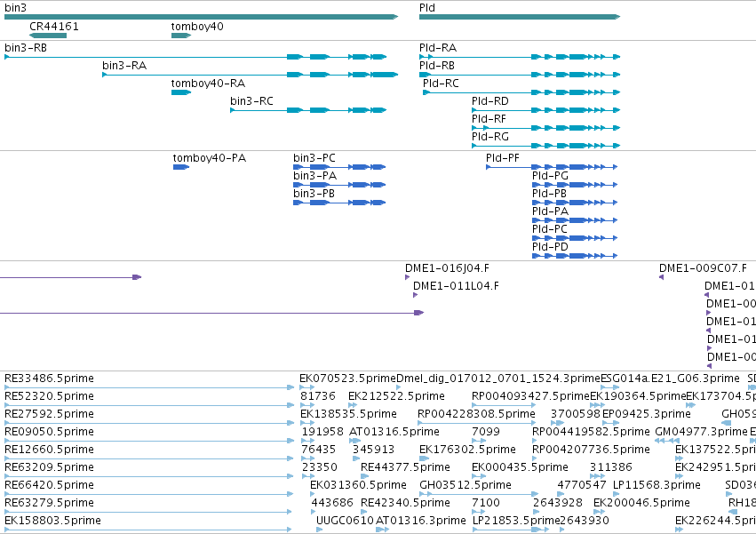Select the EP09425.3prime feature
The image size is (756, 534).
pyautogui.click(x=610, y=423)
